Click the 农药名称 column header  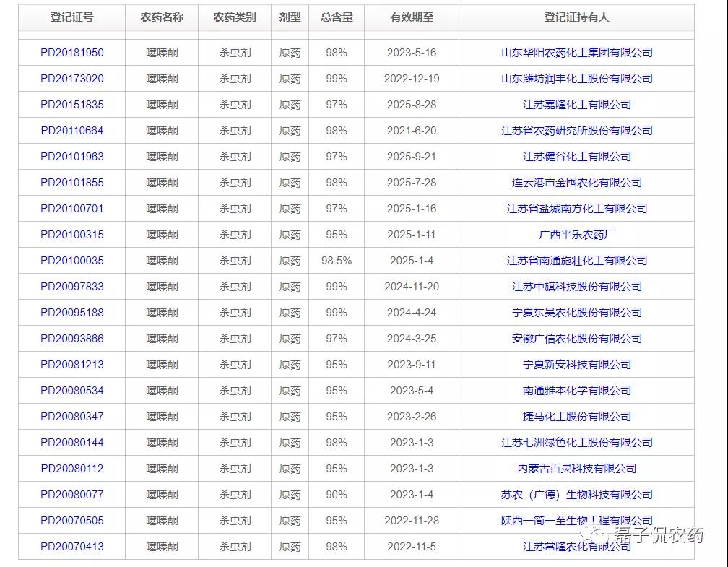point(162,17)
